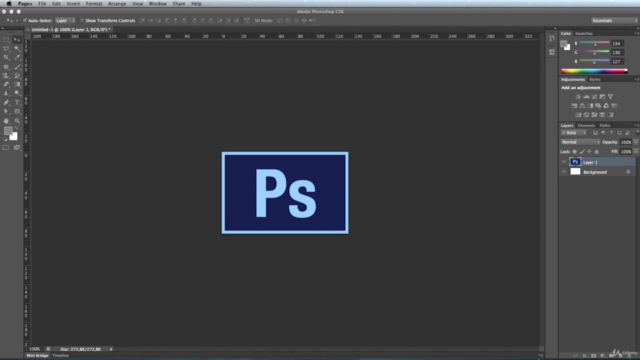Select the Clone Stamp tool
The image size is (640, 360).
coord(6,76)
